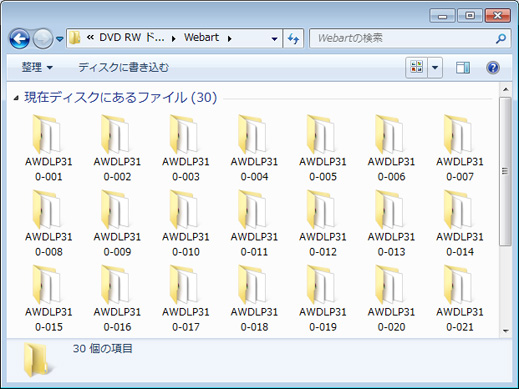Select folder AWDLP310-020

click(391, 298)
